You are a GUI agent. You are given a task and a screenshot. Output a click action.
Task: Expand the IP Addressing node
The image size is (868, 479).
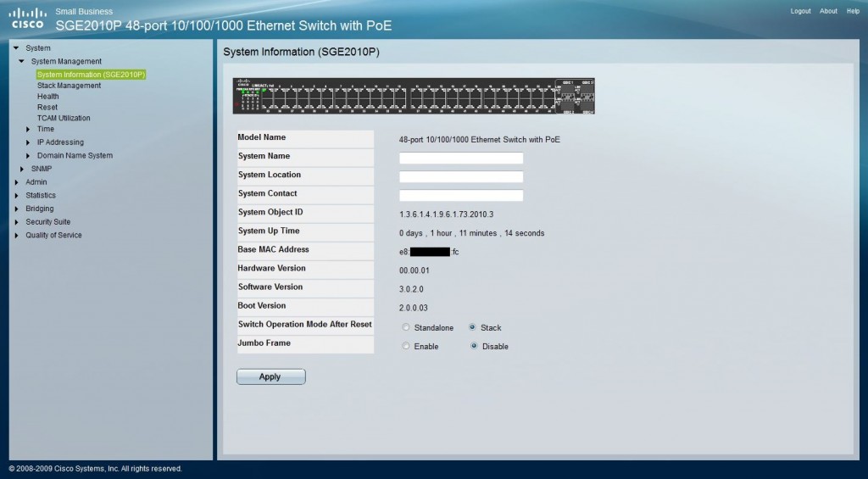point(28,142)
